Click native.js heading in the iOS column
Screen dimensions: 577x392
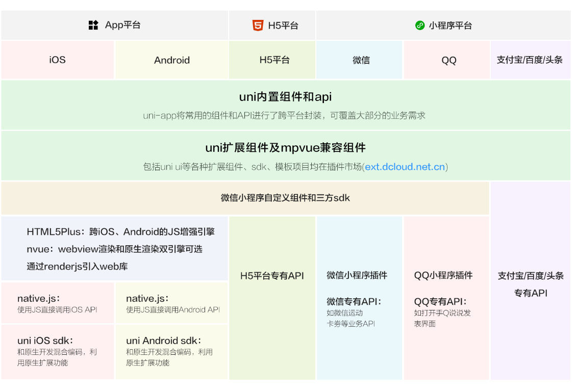39,298
